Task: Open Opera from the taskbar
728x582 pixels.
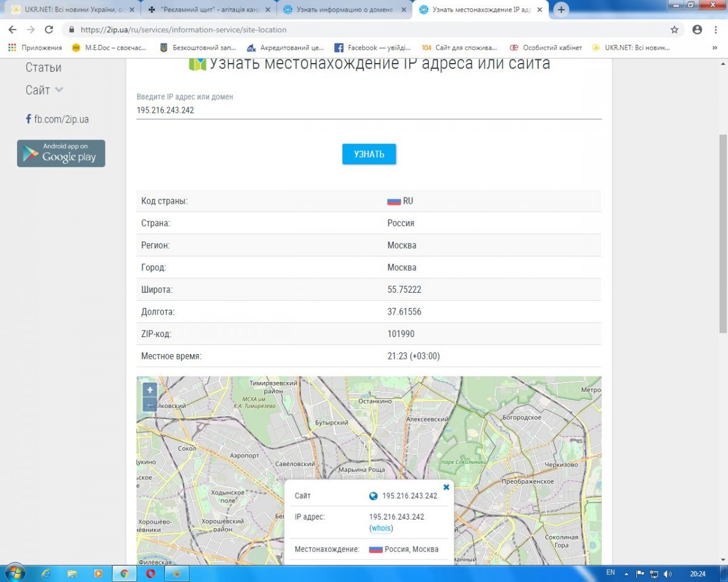Action: pyautogui.click(x=150, y=573)
